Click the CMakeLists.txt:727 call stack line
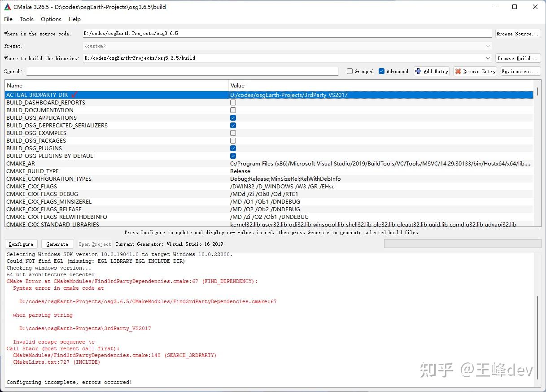This screenshot has width=546, height=392. [57, 362]
